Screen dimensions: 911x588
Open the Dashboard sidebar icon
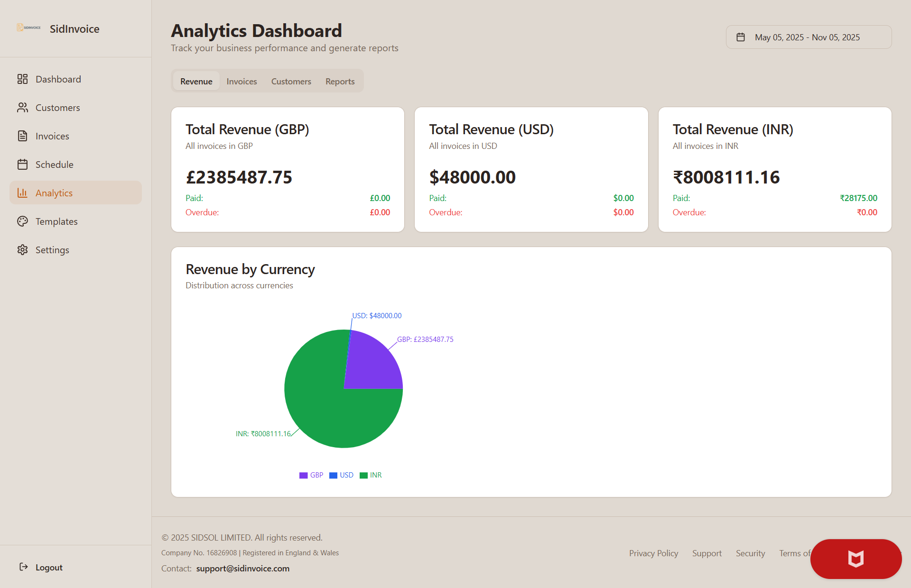point(22,79)
